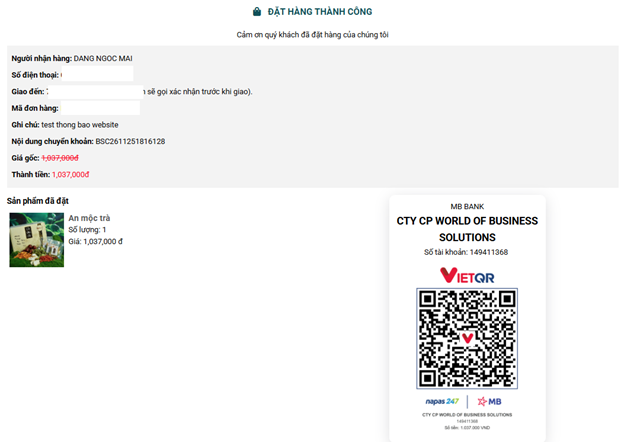Click the ĐẶT HÀNG THÀNH CÔNG heading
Screen dimensions: 624x442
[320, 12]
